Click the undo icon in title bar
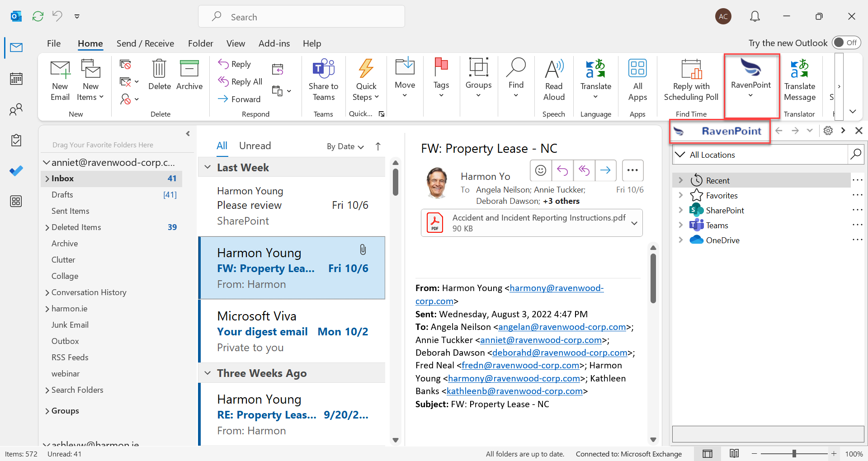 click(57, 16)
